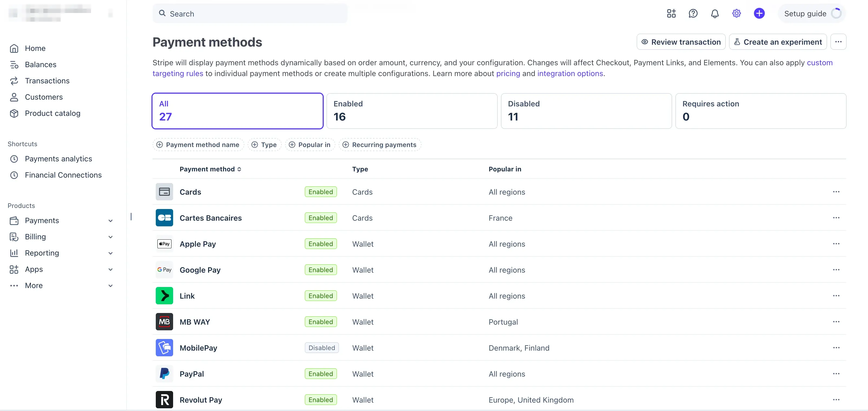This screenshot has height=411, width=868.
Task: Click Create an experiment button
Action: 778,42
